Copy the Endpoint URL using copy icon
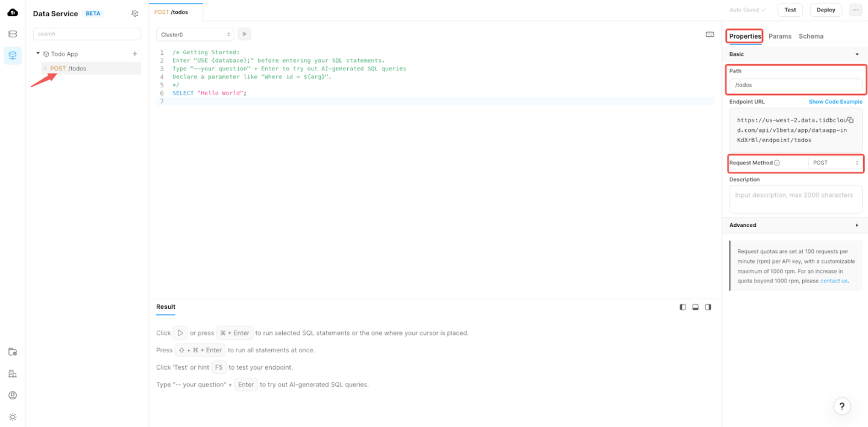 coord(851,120)
